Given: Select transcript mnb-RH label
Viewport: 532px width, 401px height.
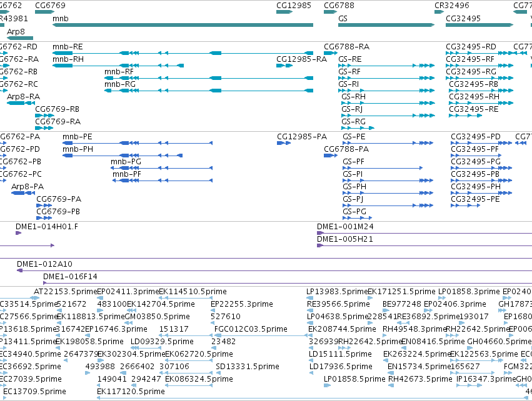Looking at the screenshot, I should [68, 59].
